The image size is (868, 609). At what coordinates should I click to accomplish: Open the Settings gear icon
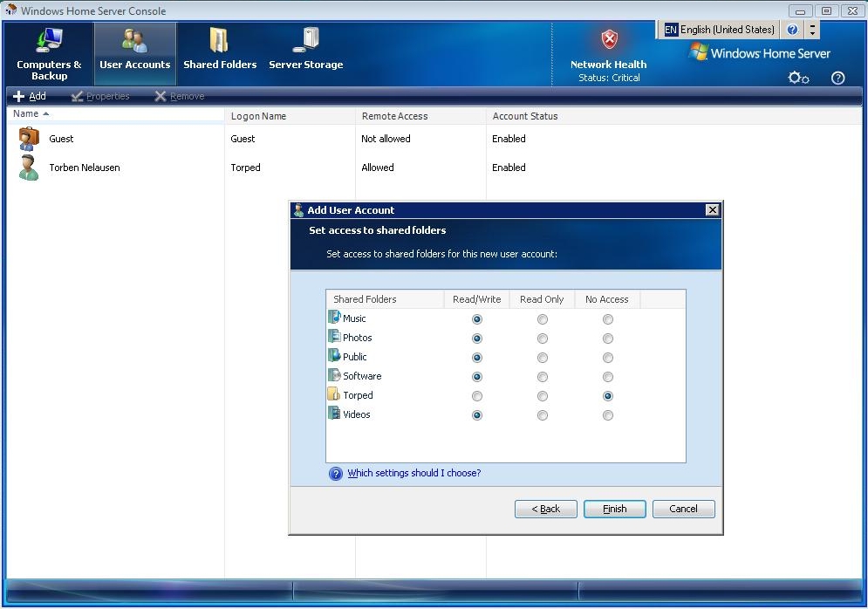coord(798,78)
